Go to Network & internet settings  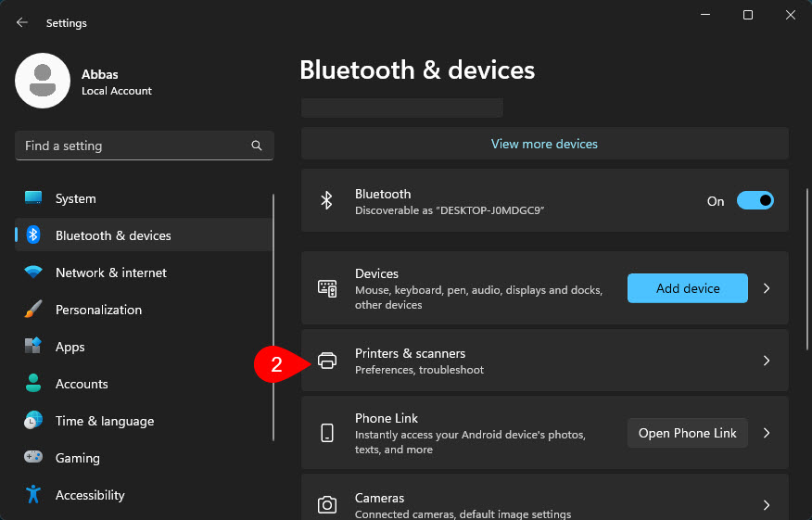(110, 273)
